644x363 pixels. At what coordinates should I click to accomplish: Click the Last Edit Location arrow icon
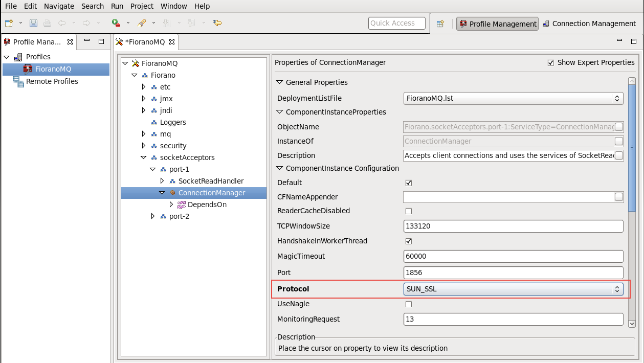pyautogui.click(x=217, y=23)
